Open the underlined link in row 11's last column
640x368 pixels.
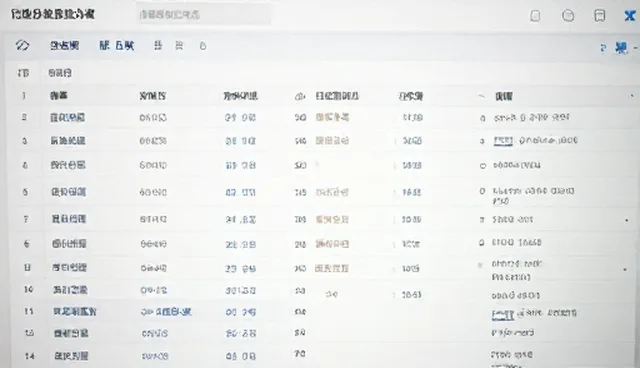pyautogui.click(x=503, y=315)
